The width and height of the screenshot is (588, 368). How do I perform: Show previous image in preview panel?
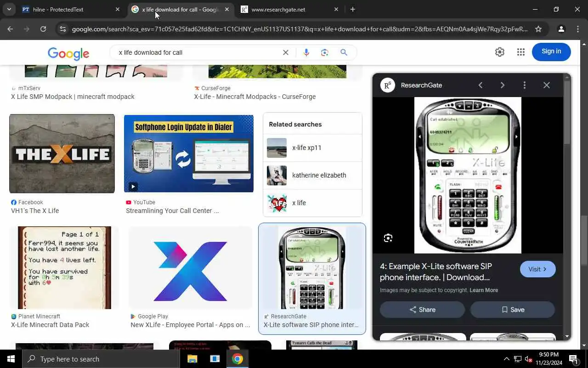click(481, 85)
